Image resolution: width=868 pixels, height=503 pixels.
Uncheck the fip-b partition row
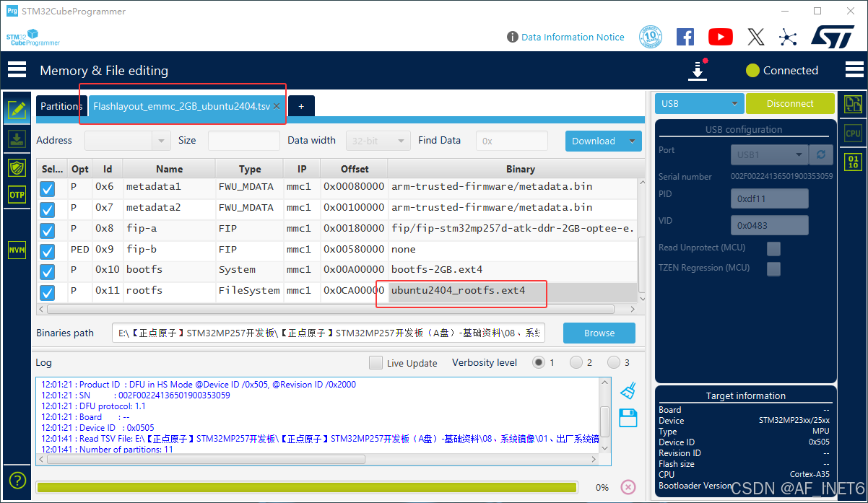[48, 252]
